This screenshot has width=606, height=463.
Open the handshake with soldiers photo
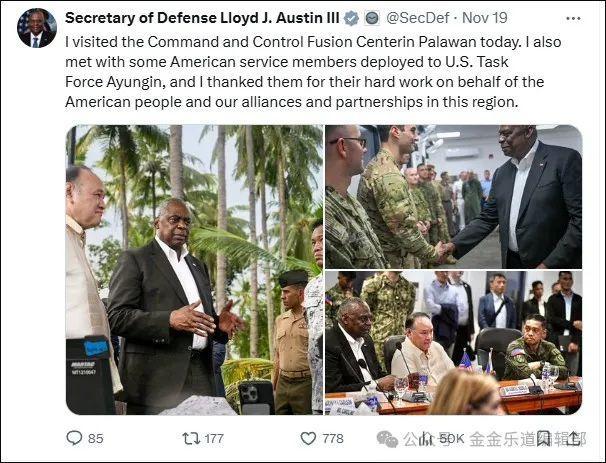[453, 197]
